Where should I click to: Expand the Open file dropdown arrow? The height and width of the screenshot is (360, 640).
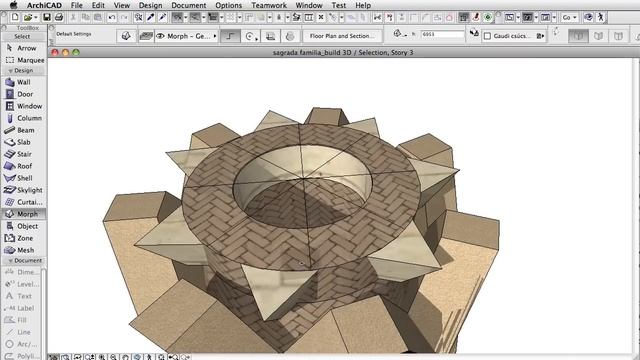[x=36, y=18]
